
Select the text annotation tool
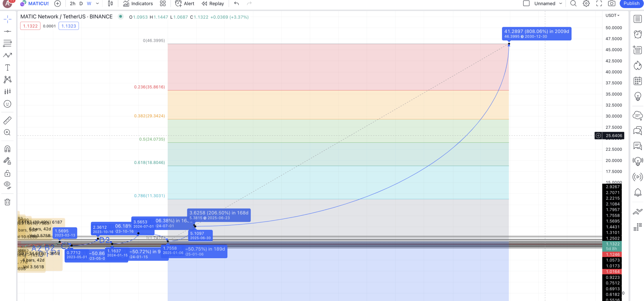[x=8, y=68]
